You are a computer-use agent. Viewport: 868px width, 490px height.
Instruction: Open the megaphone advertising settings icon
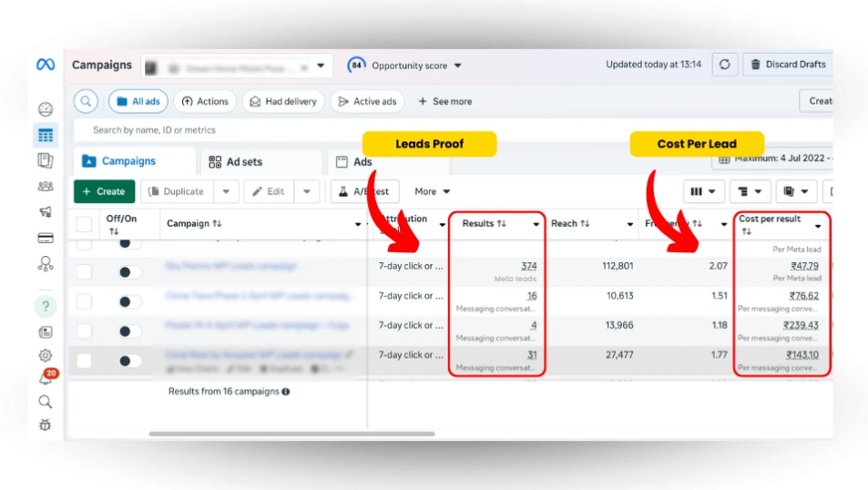click(46, 212)
